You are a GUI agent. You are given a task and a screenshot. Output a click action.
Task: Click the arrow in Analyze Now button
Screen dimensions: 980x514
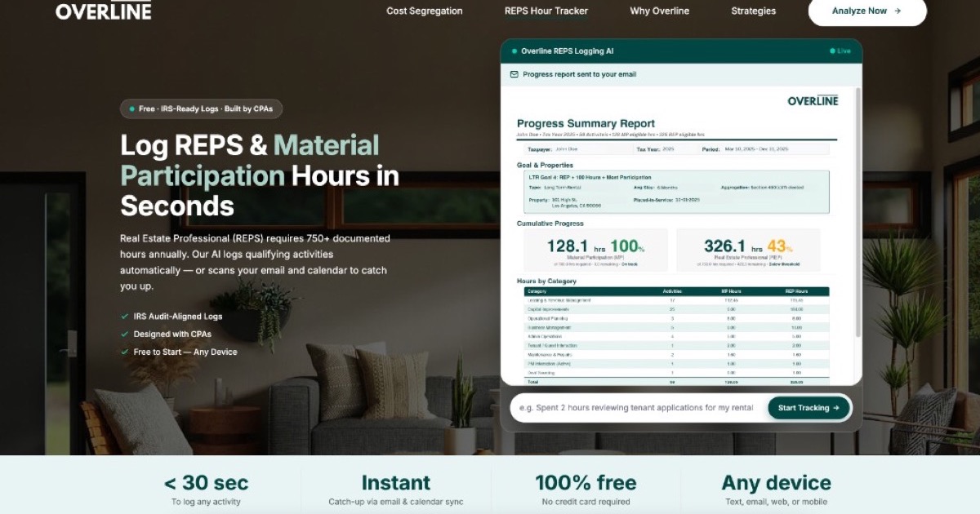(898, 11)
